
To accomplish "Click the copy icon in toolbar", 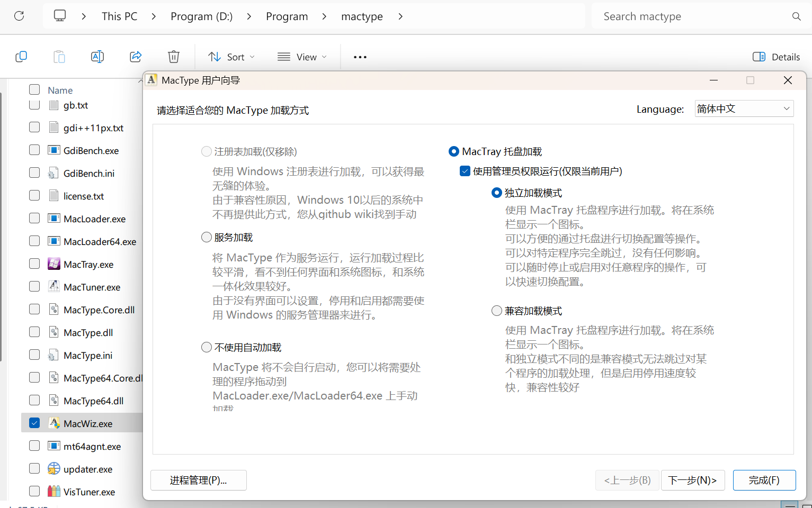I will (x=21, y=57).
